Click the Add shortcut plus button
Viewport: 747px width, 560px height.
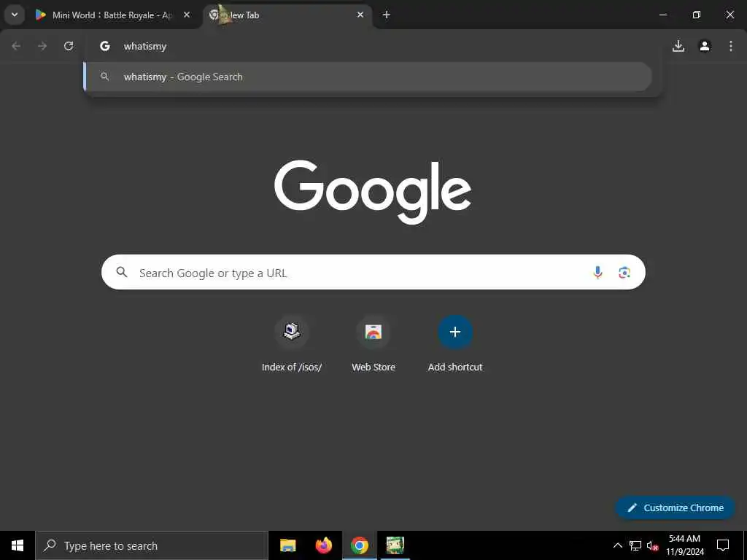455,332
